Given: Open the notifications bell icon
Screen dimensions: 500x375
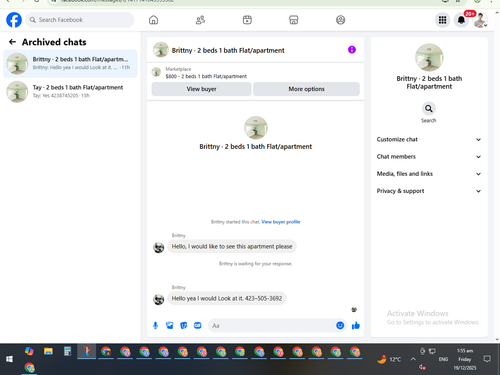Looking at the screenshot, I should (461, 20).
